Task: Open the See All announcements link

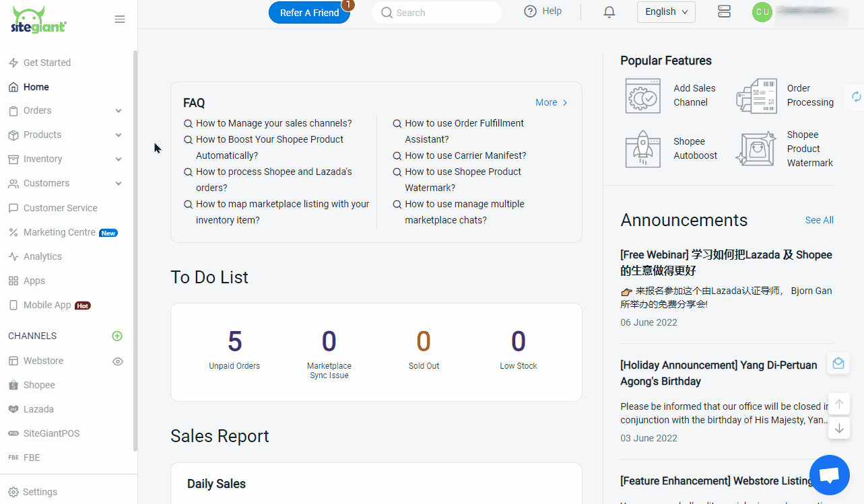Action: [819, 220]
